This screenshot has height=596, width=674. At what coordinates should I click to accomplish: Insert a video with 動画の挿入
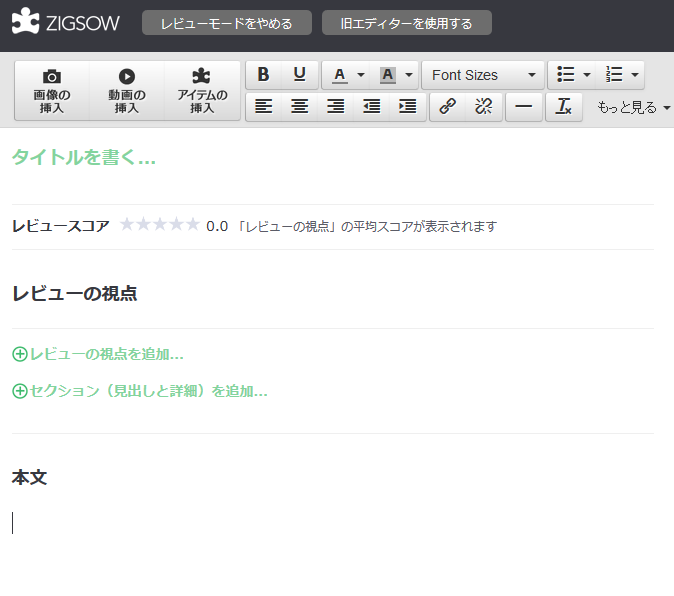[x=127, y=91]
